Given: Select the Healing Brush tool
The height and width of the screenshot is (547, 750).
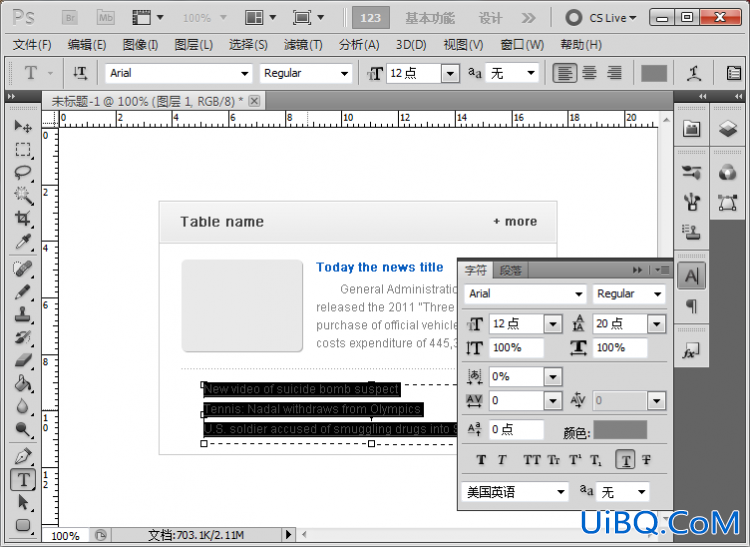Looking at the screenshot, I should point(22,269).
